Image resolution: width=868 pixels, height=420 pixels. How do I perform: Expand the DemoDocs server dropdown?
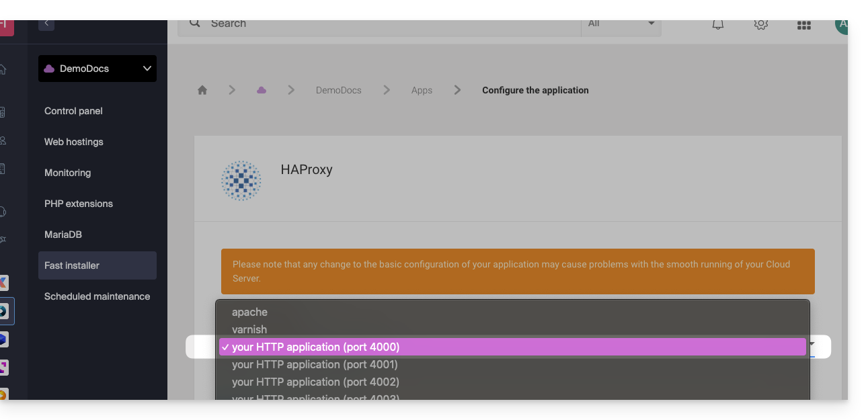point(97,69)
